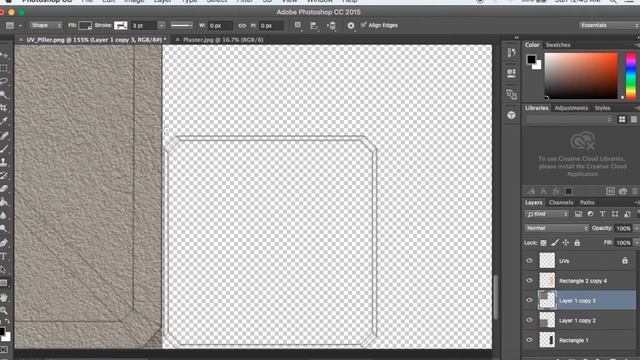Click the path alignment icon
This screenshot has height=360, width=640.
[314, 26]
